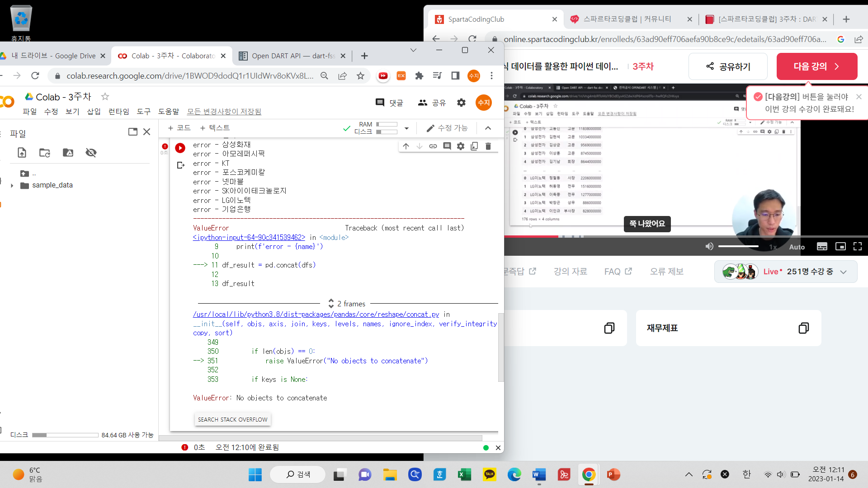Collapse Colab header with chevron up
Image resolution: width=868 pixels, height=488 pixels.
488,128
